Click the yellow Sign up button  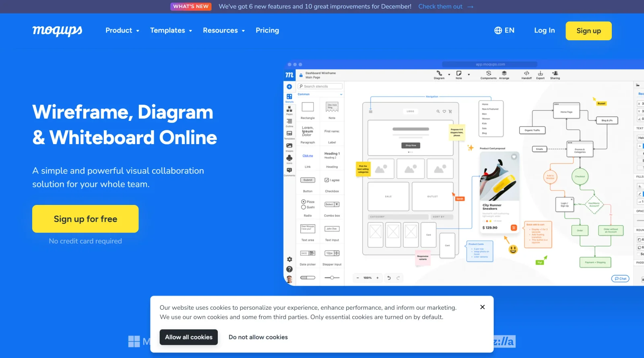click(x=588, y=31)
